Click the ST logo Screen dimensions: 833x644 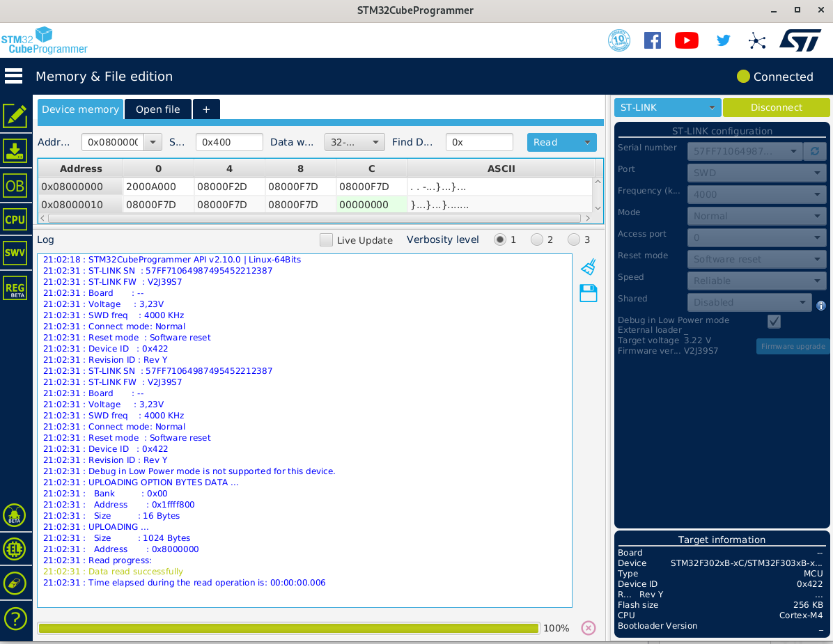click(800, 40)
